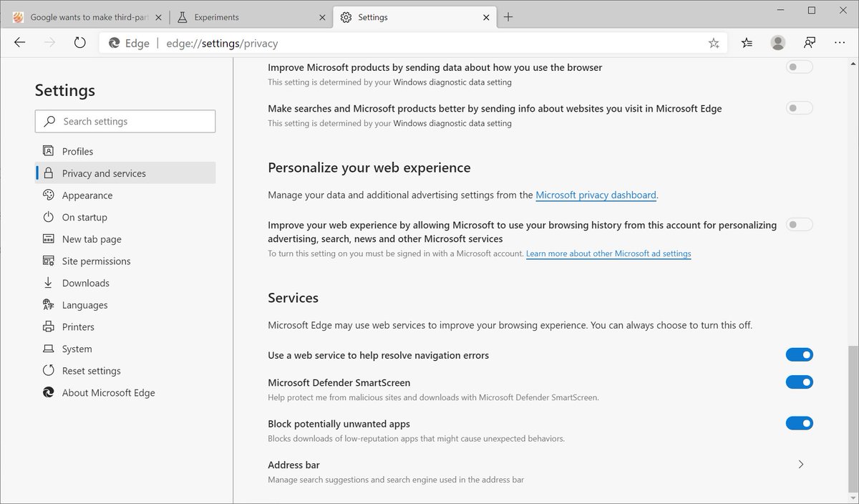Switch to Google wants to make third-party tab

[87, 17]
